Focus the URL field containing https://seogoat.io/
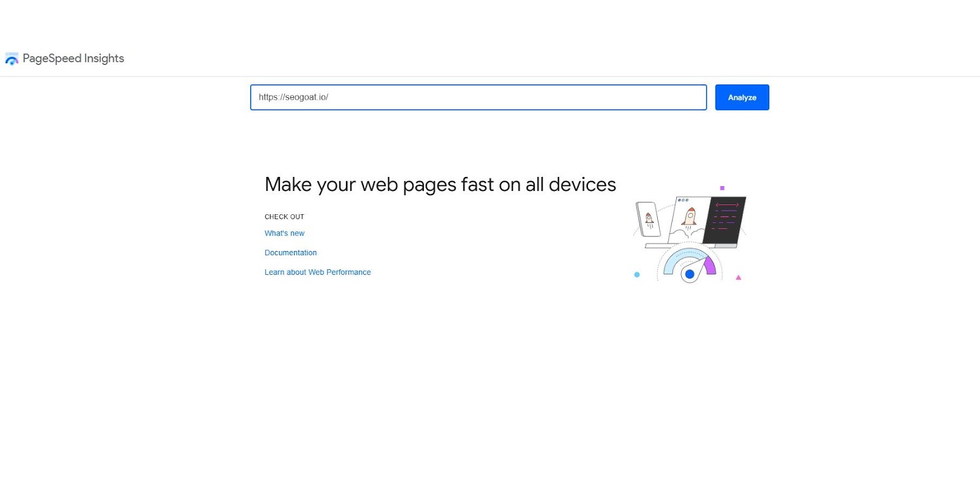Viewport: 980px width, 502px height. pos(478,97)
